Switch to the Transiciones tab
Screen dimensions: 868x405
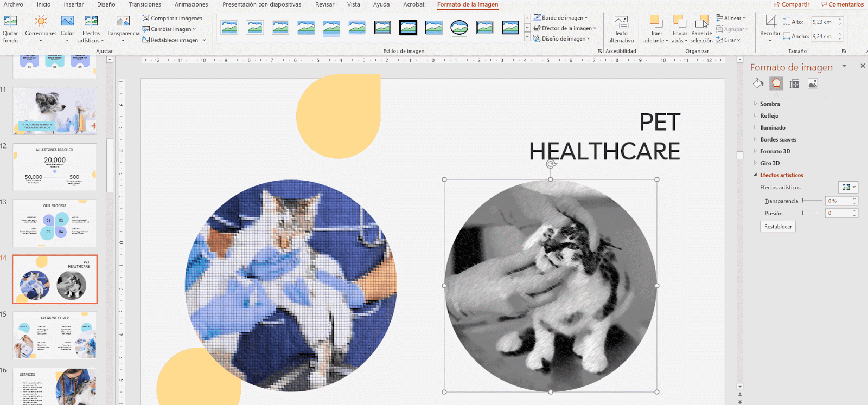coord(145,4)
